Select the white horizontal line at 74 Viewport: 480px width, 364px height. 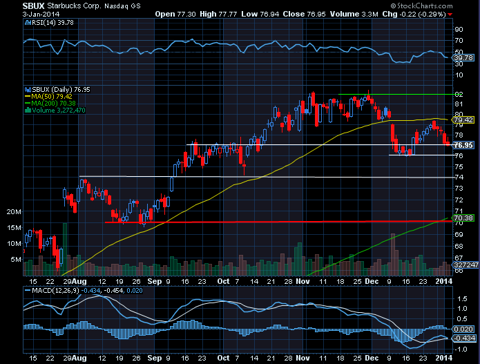click(267, 177)
